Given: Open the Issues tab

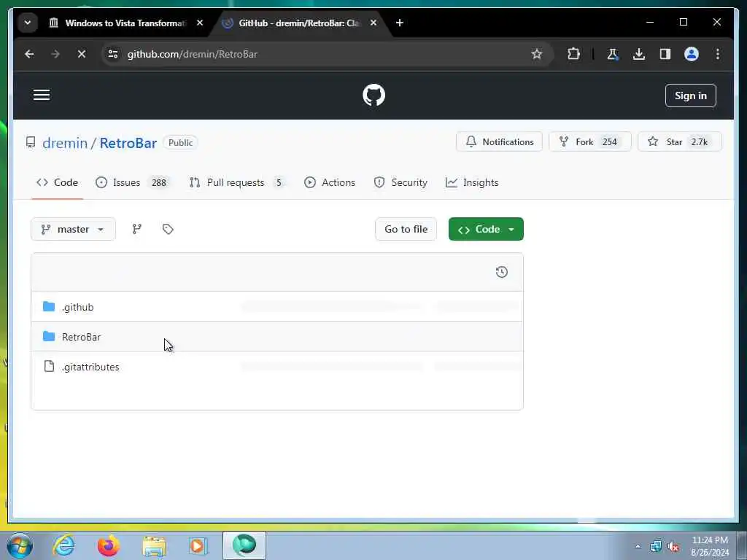Looking at the screenshot, I should (132, 182).
